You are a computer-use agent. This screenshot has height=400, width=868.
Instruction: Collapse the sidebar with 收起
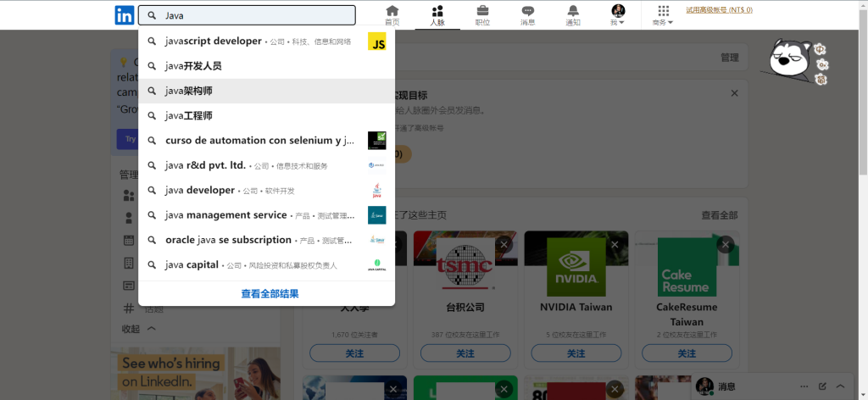[x=139, y=329]
